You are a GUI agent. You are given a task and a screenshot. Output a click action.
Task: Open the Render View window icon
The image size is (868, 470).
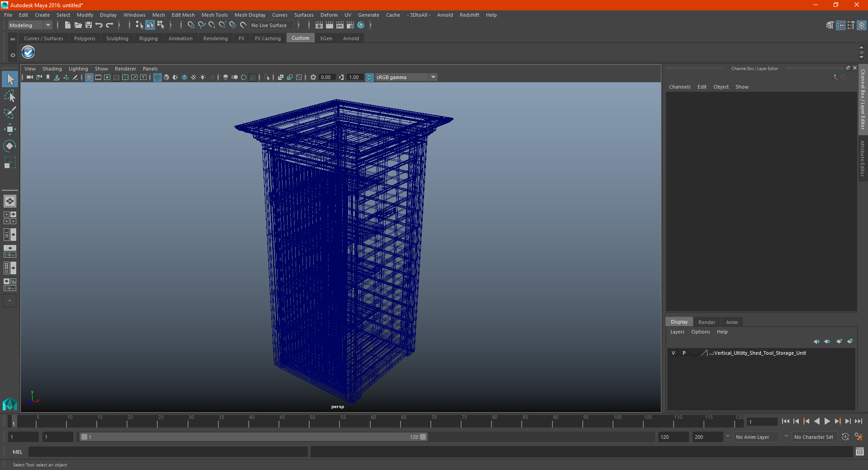319,25
